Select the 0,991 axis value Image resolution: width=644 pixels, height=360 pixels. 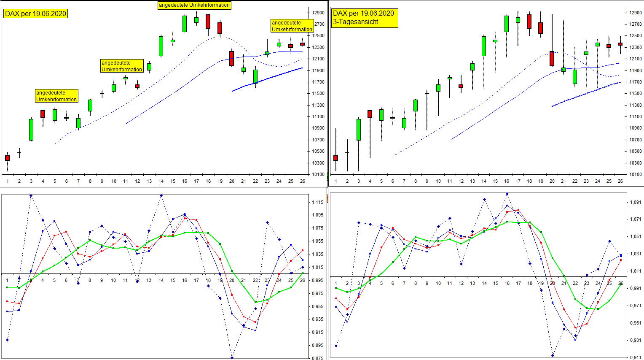pyautogui.click(x=636, y=289)
